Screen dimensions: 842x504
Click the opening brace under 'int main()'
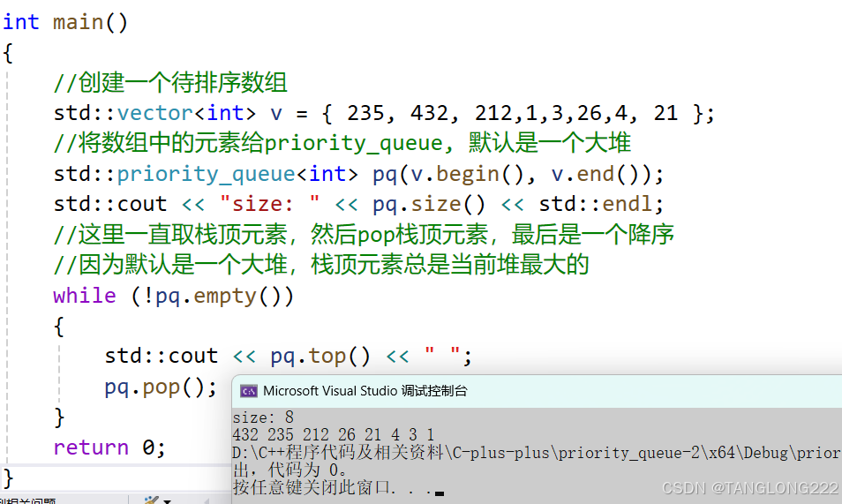click(8, 53)
